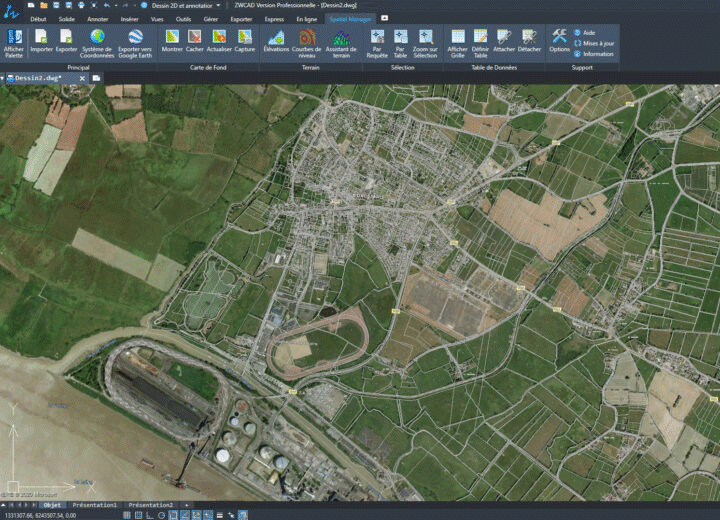Toggle ortho mode in status bar
This screenshot has height=520, width=720.
[x=150, y=515]
